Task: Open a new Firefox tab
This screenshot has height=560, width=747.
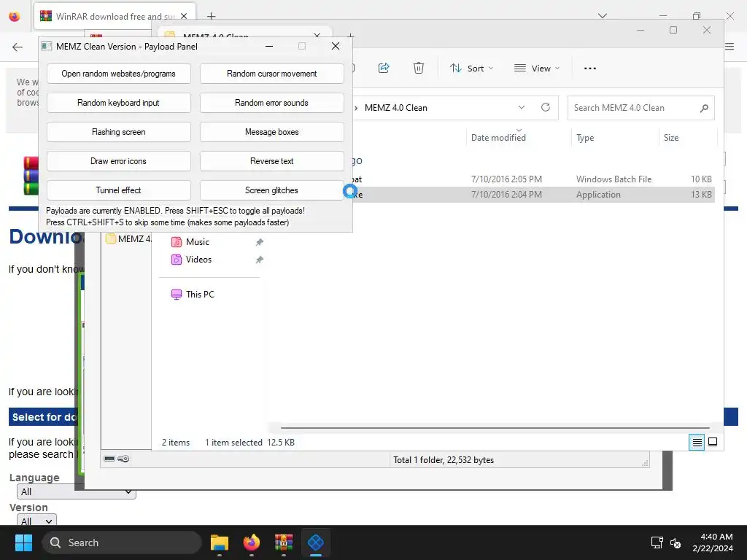Action: [x=211, y=16]
